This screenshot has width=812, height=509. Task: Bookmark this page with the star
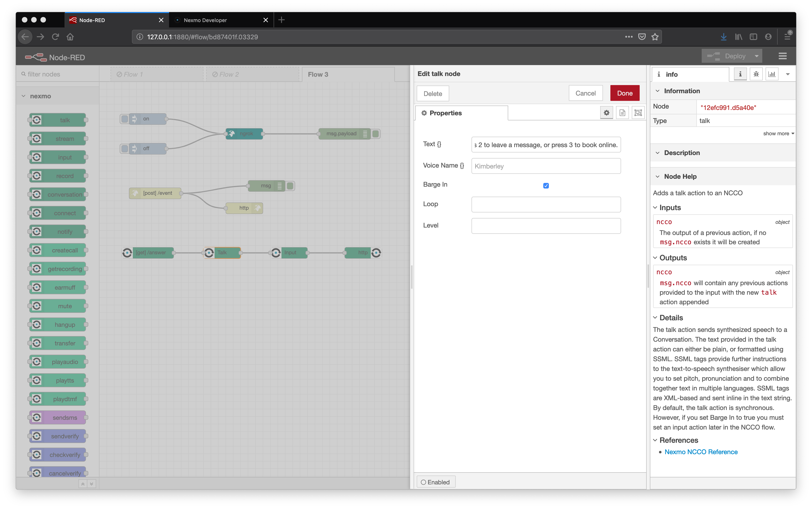pyautogui.click(x=655, y=37)
